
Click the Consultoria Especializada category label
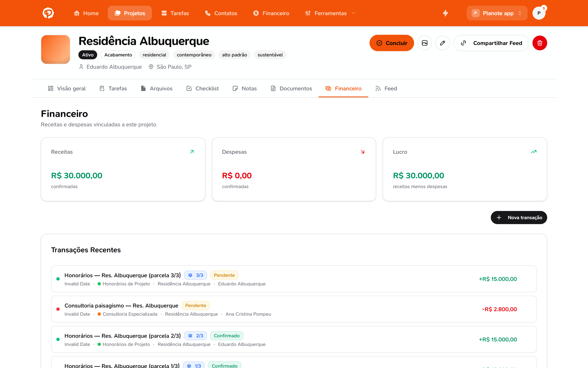point(130,314)
